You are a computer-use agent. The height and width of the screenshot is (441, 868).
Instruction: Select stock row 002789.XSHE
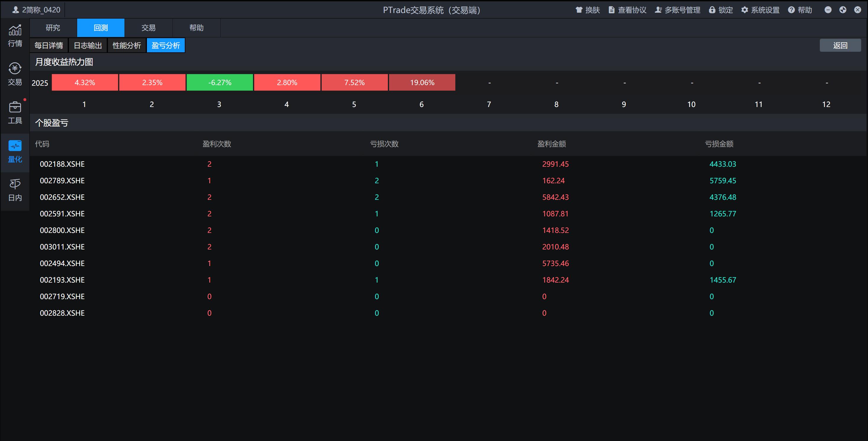coord(448,181)
